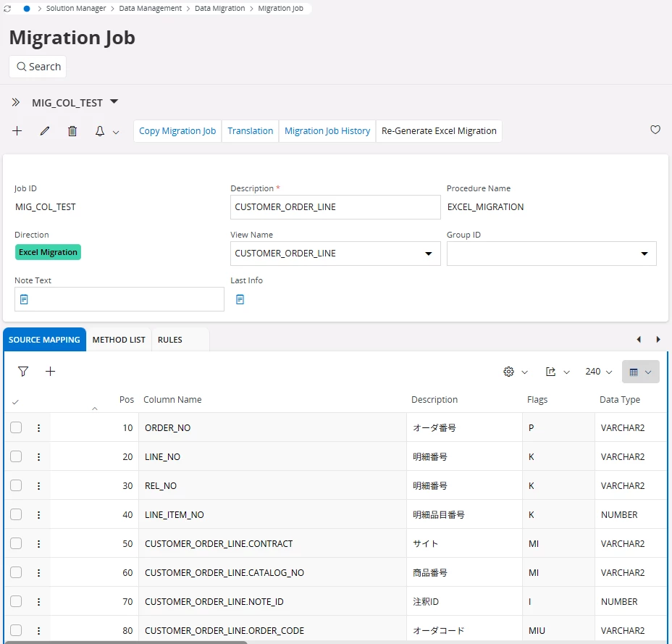672x644 pixels.
Task: Open the RULES tab
Action: click(x=170, y=340)
